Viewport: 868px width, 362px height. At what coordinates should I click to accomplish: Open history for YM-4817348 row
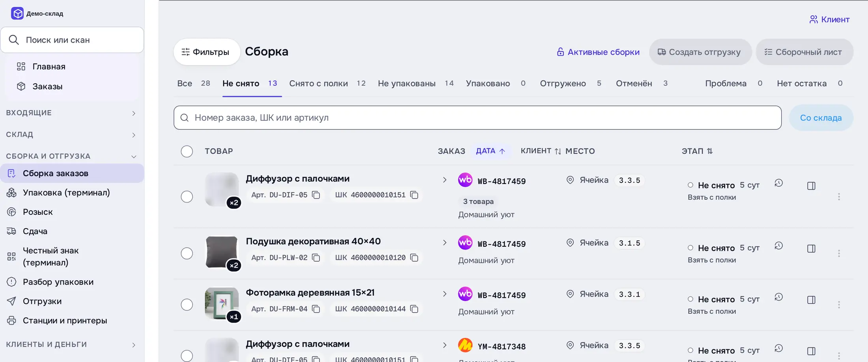point(778,349)
